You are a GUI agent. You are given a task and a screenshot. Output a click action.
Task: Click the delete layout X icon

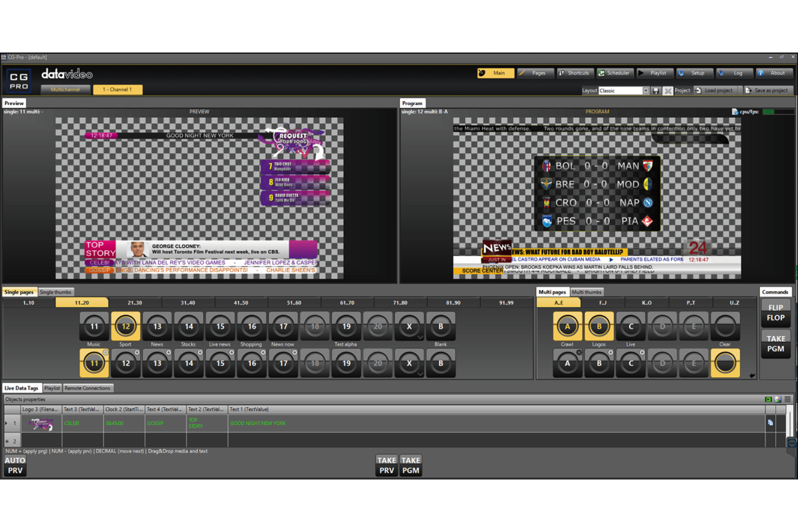[668, 90]
